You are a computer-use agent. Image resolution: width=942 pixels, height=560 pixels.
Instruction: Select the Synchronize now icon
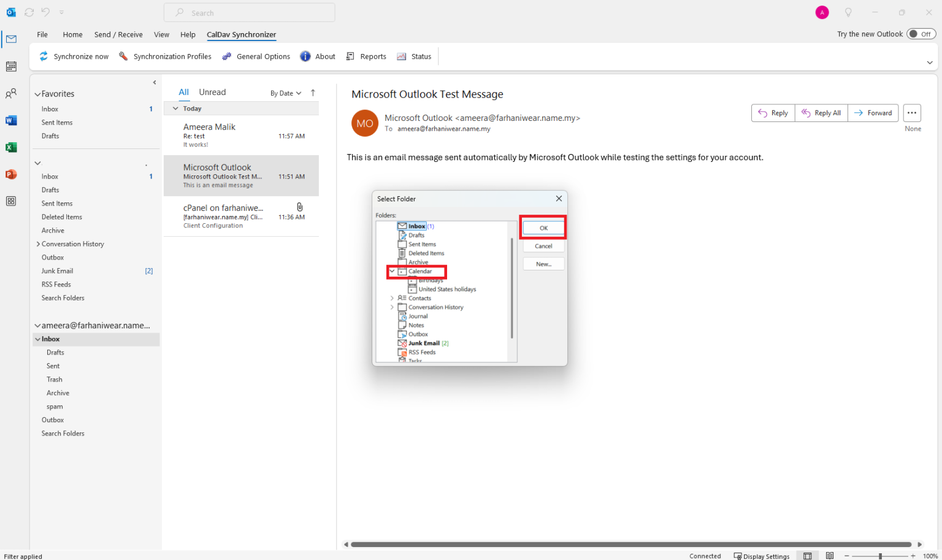(x=44, y=56)
